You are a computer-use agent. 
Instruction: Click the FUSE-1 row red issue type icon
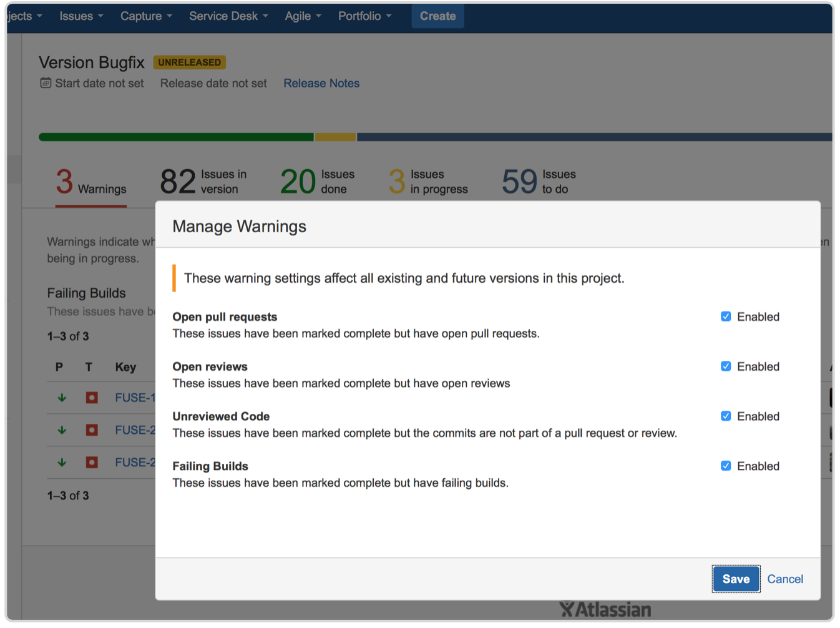pos(92,398)
